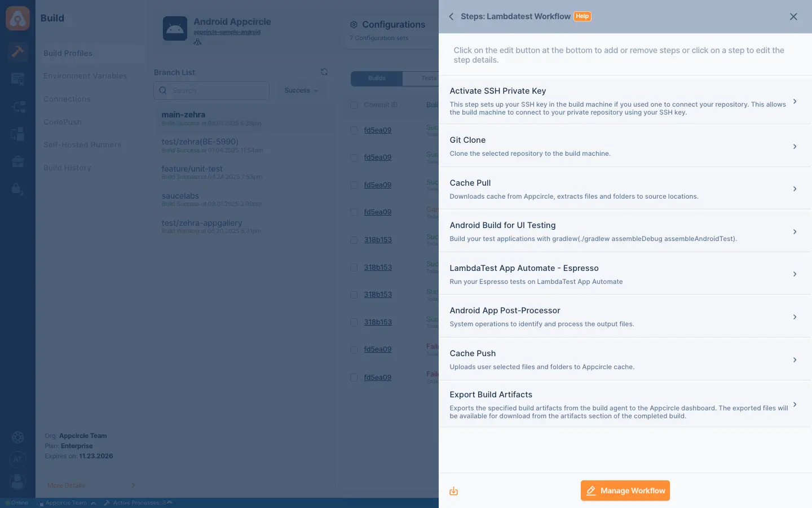Open the distribution branching icon in sidebar
This screenshot has height=508, width=812.
click(17, 107)
